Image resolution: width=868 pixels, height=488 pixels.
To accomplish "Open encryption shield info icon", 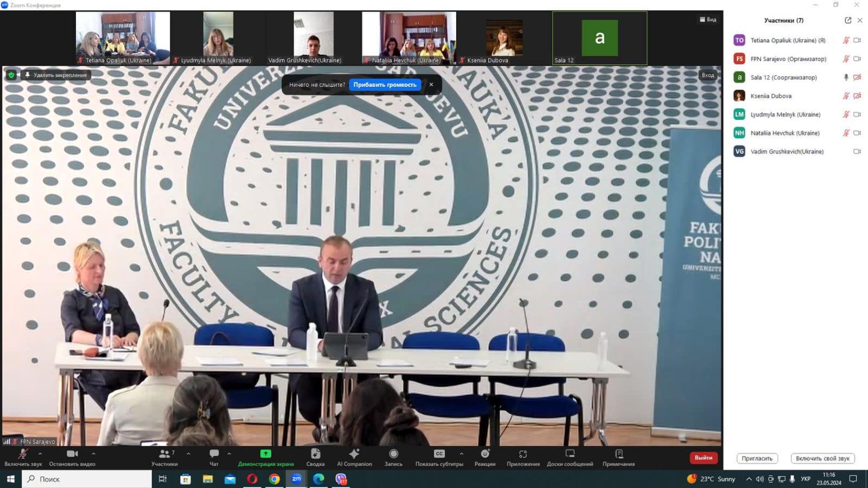I will click(x=11, y=75).
